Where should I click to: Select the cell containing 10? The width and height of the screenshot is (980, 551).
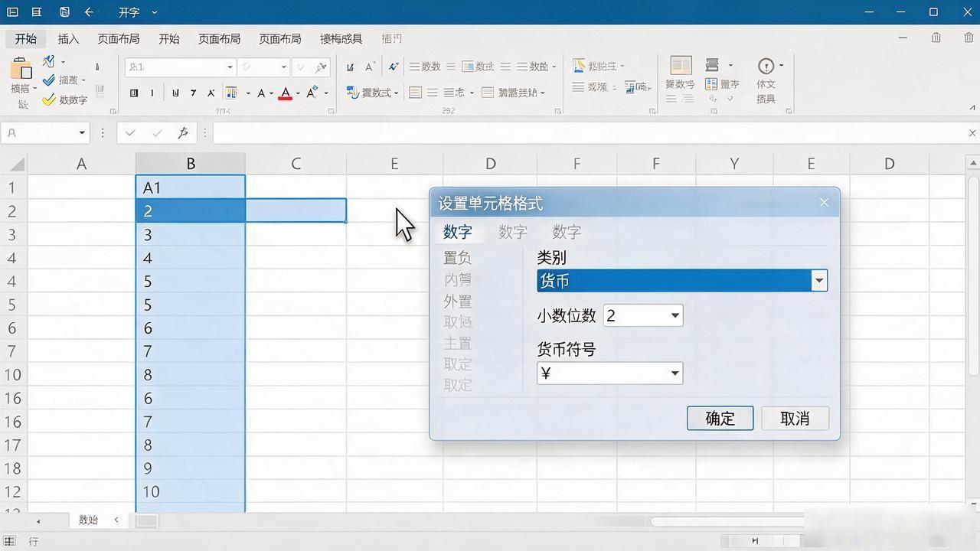[191, 491]
